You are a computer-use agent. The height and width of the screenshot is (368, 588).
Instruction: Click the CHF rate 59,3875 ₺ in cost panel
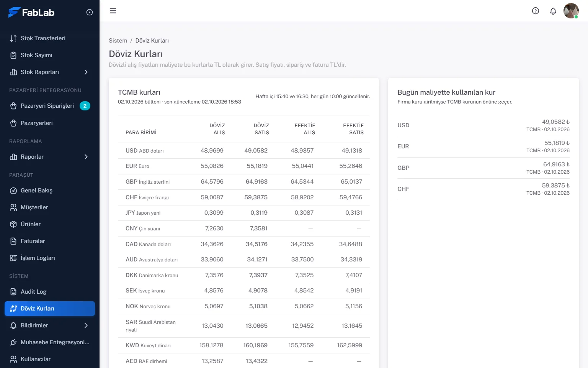555,186
